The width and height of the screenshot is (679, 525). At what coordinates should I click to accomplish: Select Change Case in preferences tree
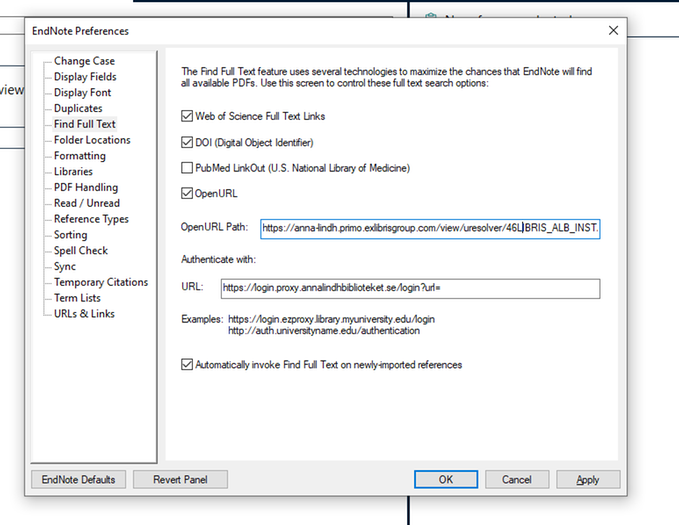tap(84, 61)
